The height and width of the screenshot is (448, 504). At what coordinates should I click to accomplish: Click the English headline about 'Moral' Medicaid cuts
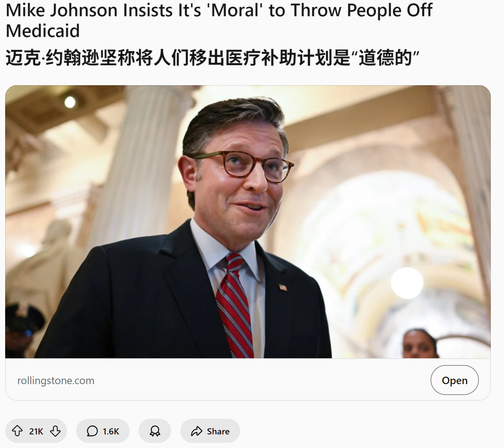coord(219,20)
